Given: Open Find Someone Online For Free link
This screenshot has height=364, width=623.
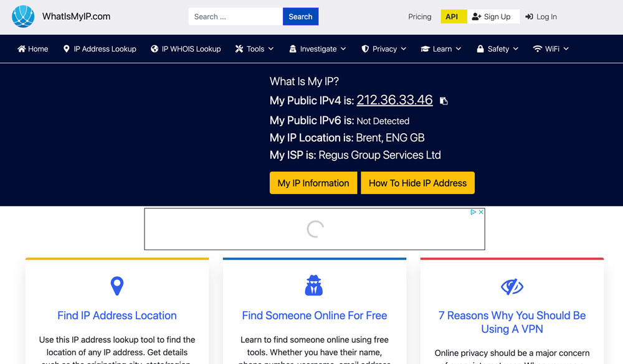Looking at the screenshot, I should pyautogui.click(x=315, y=315).
